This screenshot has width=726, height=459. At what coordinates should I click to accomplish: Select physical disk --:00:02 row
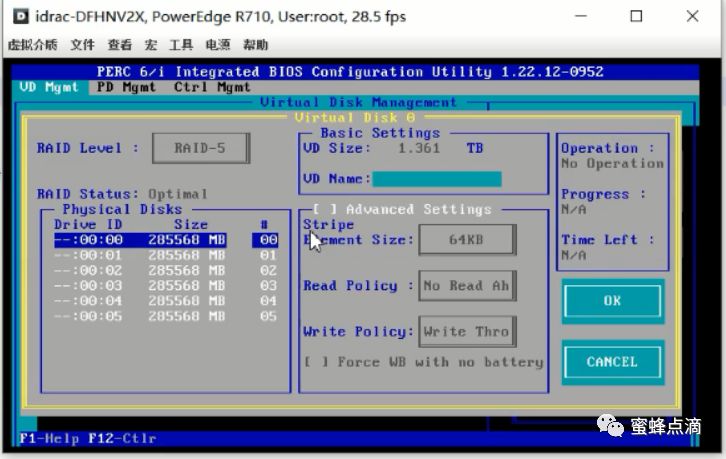[x=166, y=270]
